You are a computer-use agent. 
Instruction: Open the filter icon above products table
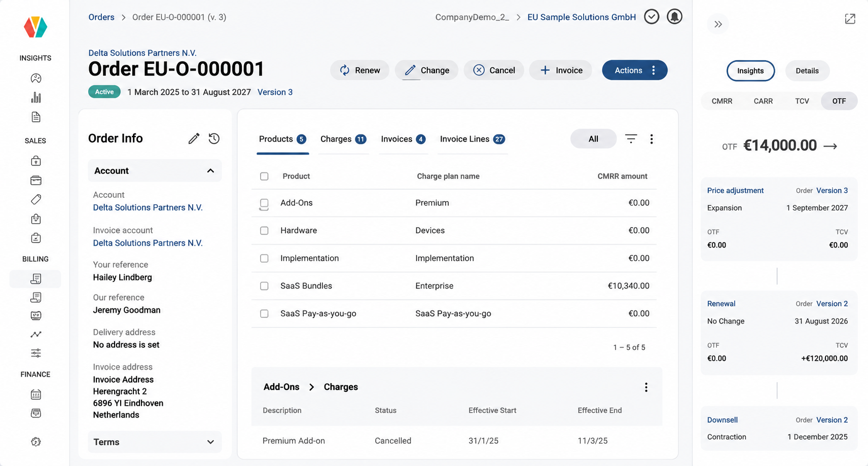tap(631, 138)
